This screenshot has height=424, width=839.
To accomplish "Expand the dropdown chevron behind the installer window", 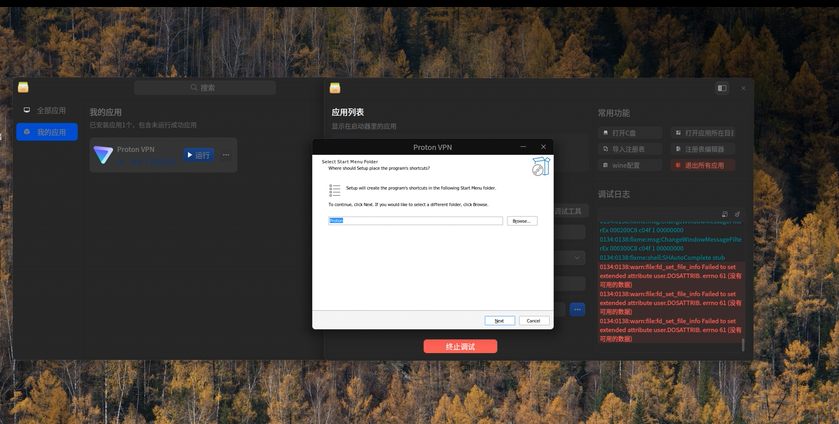I will 577,258.
